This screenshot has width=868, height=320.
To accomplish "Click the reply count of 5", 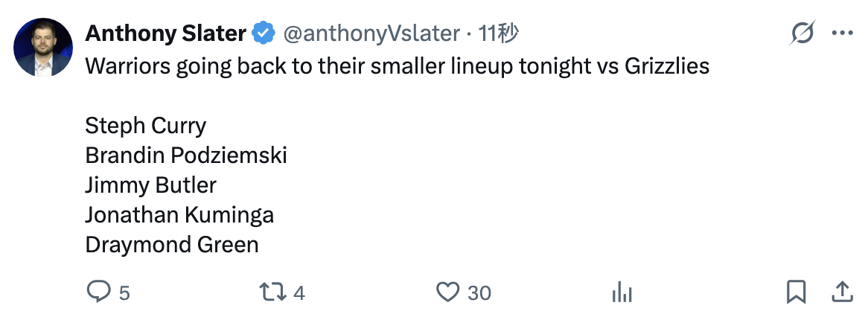I will click(124, 293).
